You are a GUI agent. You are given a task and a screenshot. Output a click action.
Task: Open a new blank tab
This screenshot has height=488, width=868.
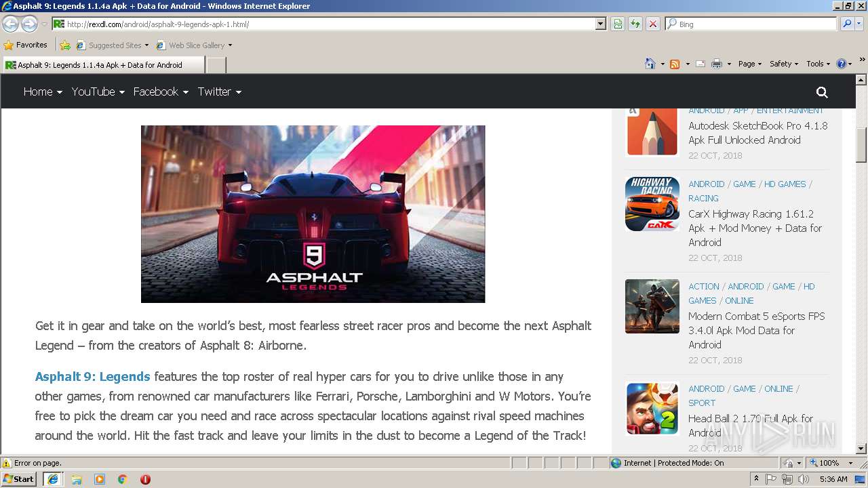click(216, 65)
